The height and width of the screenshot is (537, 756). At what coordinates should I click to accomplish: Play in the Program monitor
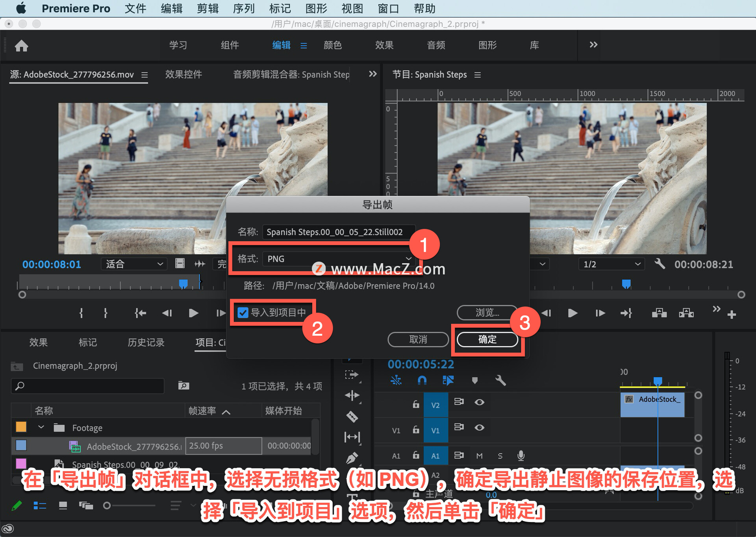pyautogui.click(x=573, y=313)
